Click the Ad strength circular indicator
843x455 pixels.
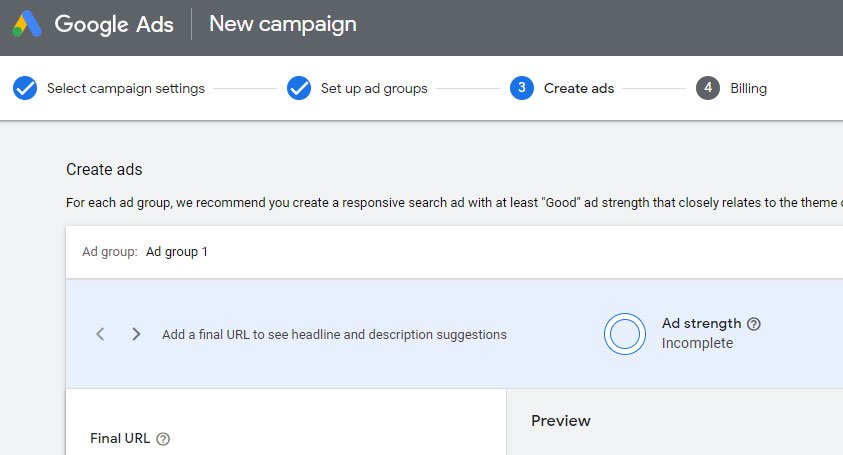click(x=625, y=334)
